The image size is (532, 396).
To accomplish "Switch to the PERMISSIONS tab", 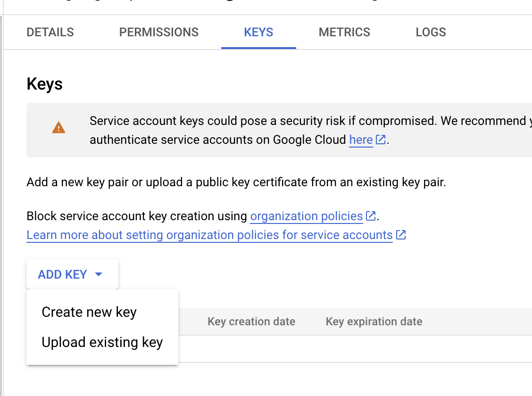I will point(158,32).
